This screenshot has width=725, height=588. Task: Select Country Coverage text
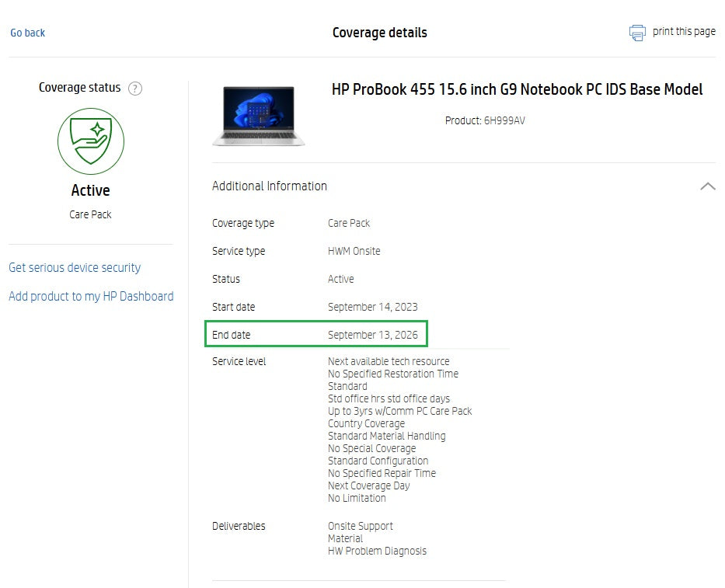pyautogui.click(x=366, y=424)
